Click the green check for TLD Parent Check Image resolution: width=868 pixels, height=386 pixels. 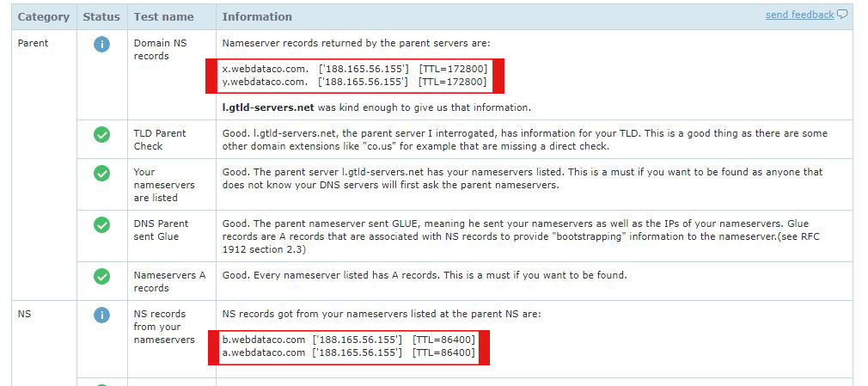pyautogui.click(x=101, y=135)
